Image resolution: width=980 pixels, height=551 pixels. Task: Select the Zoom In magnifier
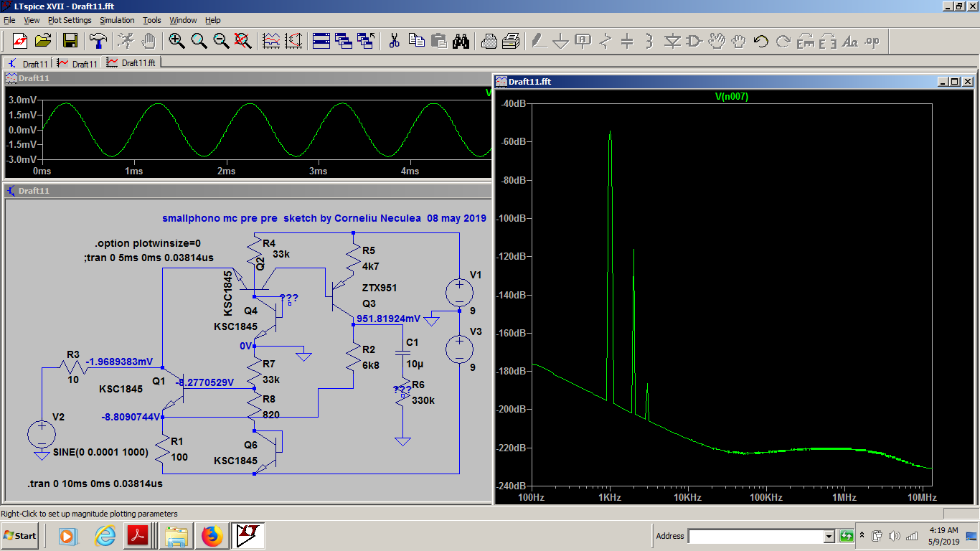point(176,41)
